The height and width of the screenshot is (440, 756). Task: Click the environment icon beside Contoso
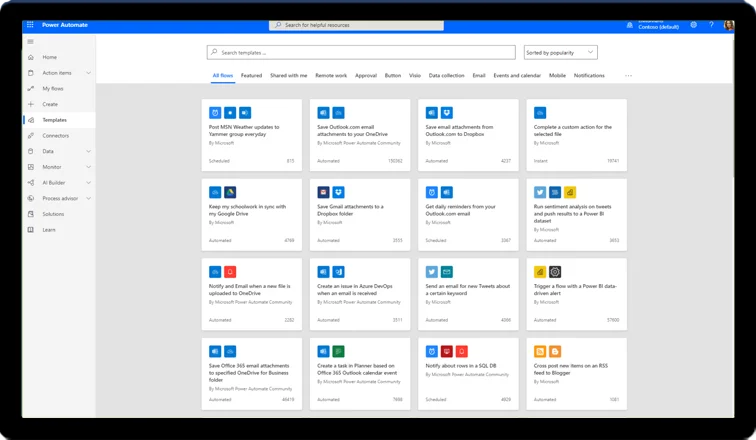628,24
